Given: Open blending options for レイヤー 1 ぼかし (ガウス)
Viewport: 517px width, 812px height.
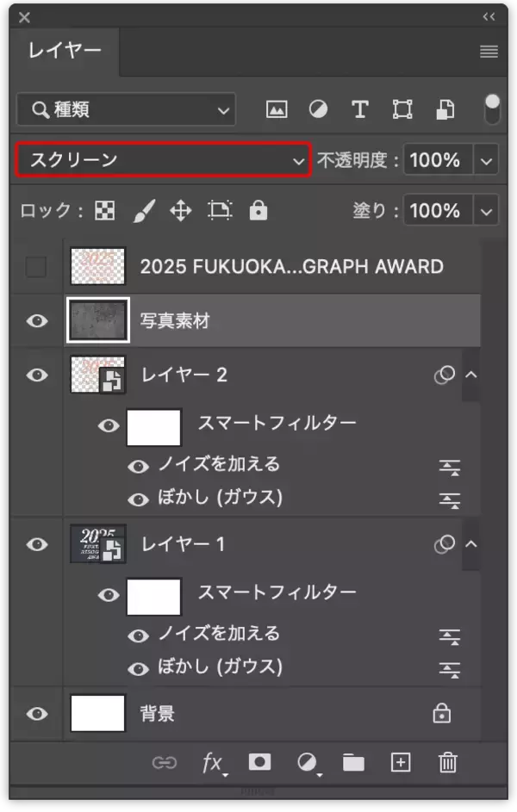Looking at the screenshot, I should pyautogui.click(x=449, y=670).
